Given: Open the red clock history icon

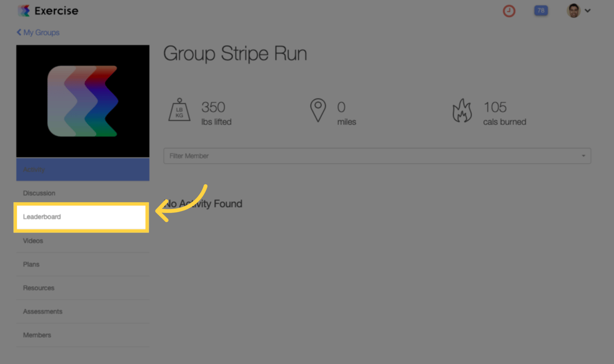Looking at the screenshot, I should [x=509, y=10].
